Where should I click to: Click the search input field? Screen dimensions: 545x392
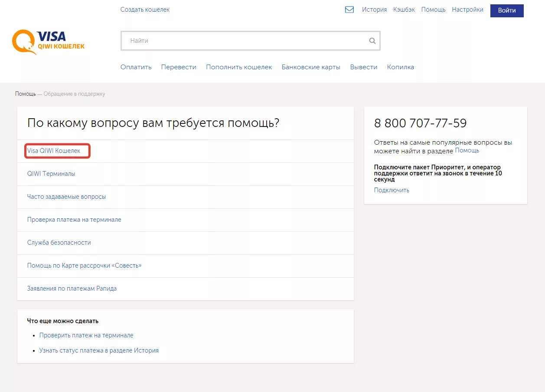pyautogui.click(x=250, y=41)
